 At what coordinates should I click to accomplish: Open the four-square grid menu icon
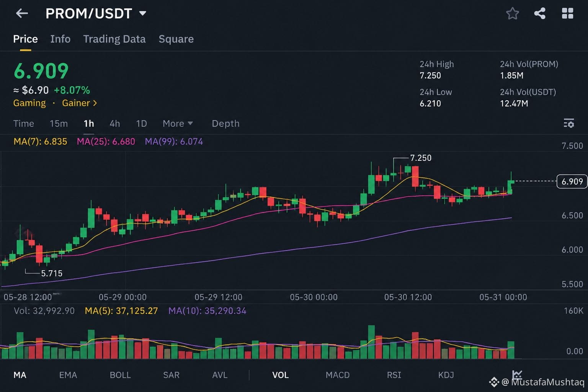pyautogui.click(x=567, y=13)
